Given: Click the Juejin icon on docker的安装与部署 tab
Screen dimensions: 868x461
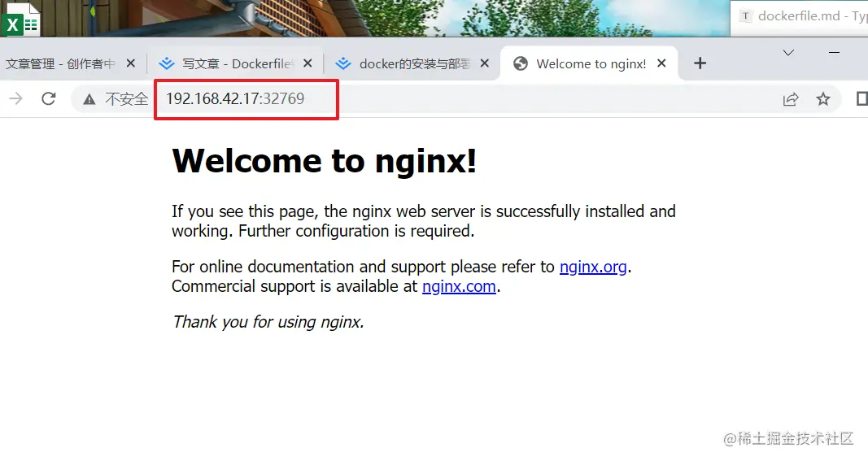Looking at the screenshot, I should (x=343, y=63).
